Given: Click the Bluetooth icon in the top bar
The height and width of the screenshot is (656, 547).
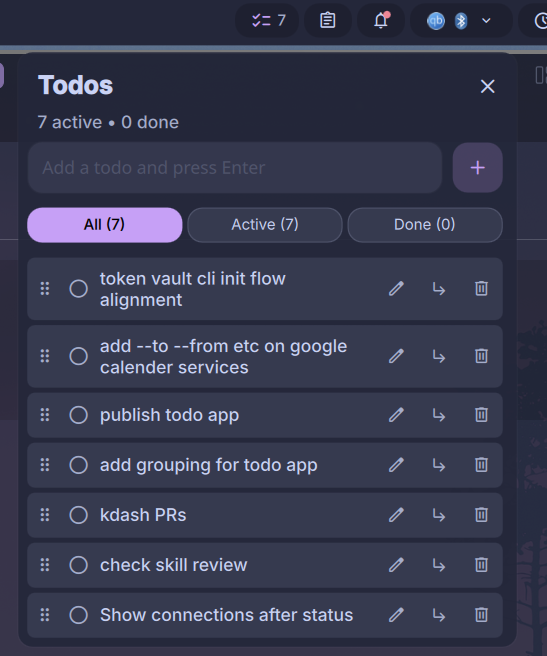Looking at the screenshot, I should tap(461, 20).
